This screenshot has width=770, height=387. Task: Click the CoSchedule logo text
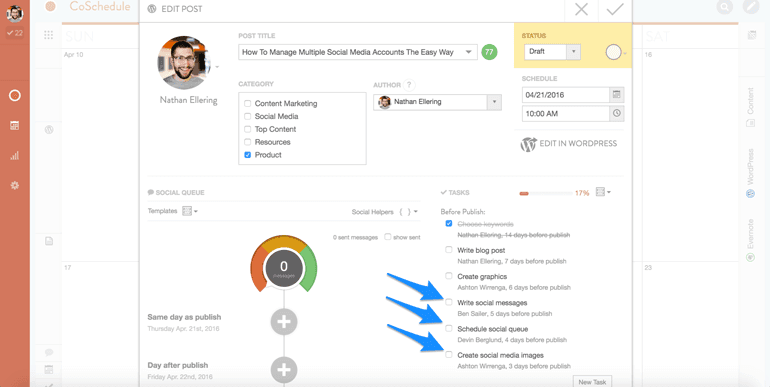pos(100,6)
